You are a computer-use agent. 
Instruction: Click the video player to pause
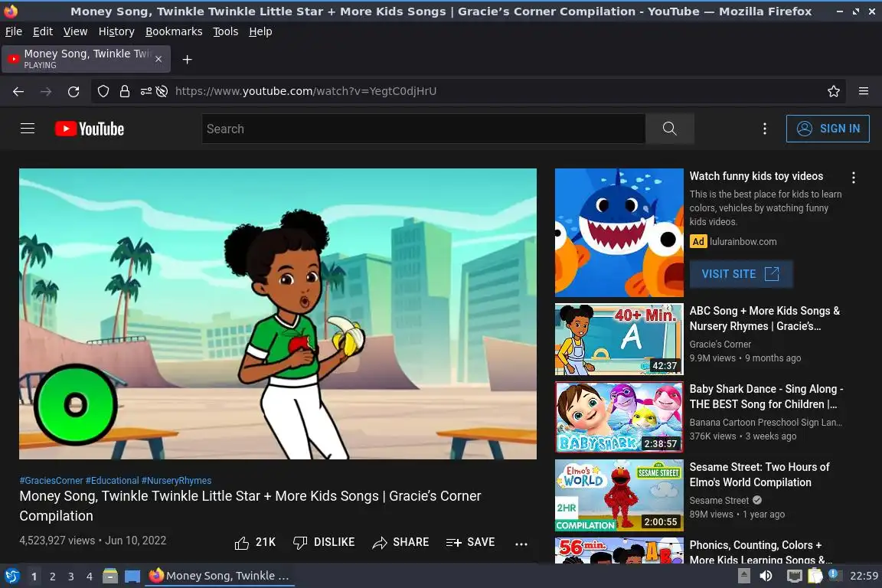tap(278, 313)
